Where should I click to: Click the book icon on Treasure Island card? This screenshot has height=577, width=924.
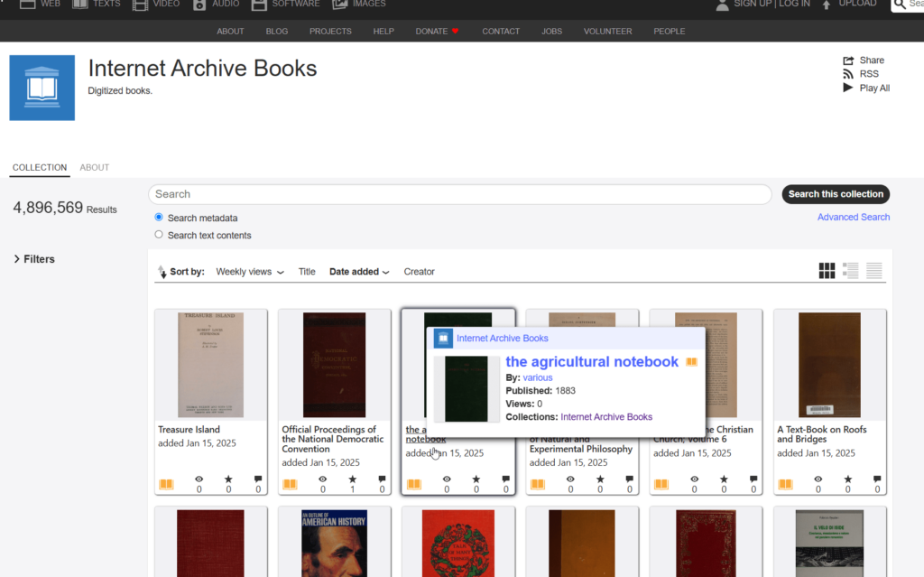[166, 484]
